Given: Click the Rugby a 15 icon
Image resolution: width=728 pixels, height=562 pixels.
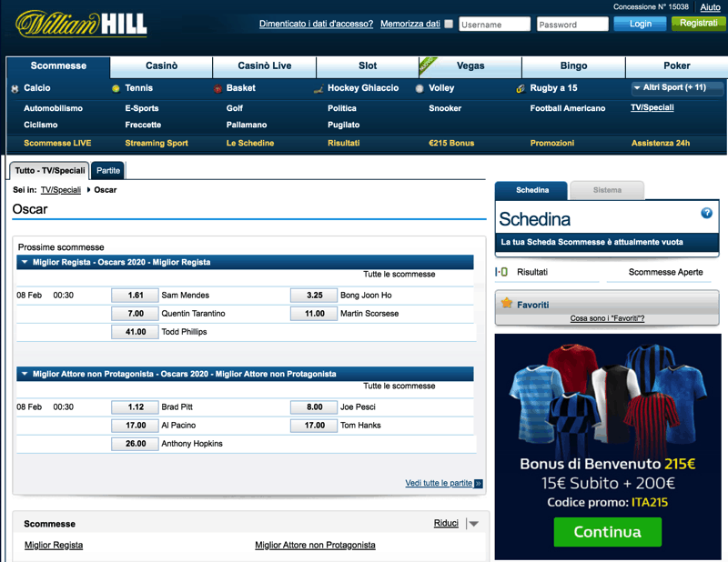Looking at the screenshot, I should coord(521,88).
